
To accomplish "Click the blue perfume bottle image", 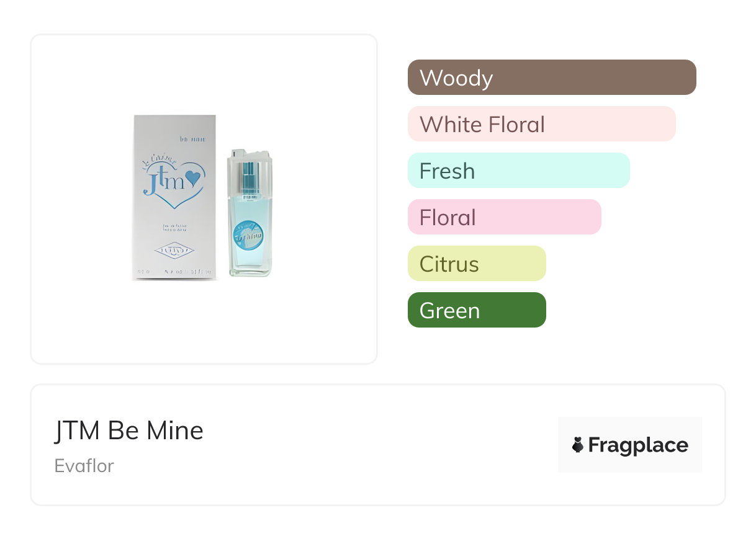I will pyautogui.click(x=250, y=214).
